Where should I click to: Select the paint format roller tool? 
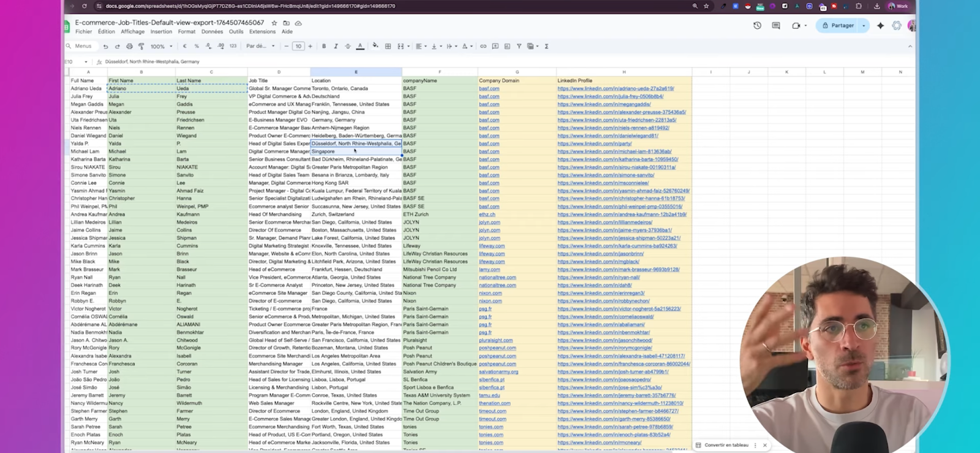point(141,47)
